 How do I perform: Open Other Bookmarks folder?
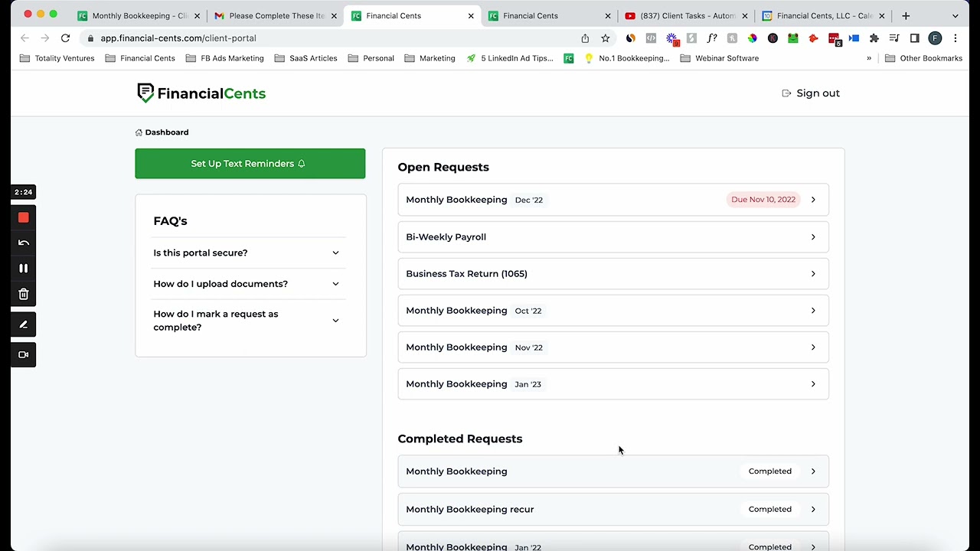(923, 58)
